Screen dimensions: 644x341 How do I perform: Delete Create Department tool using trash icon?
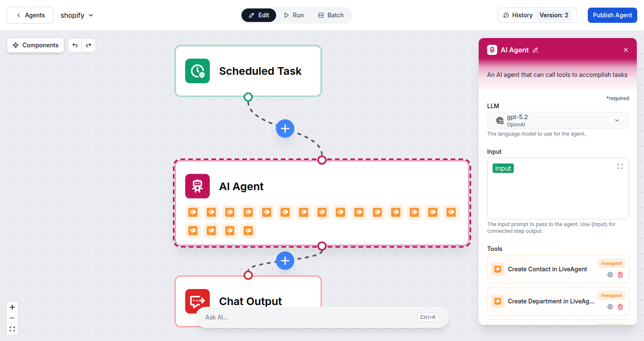pos(620,306)
